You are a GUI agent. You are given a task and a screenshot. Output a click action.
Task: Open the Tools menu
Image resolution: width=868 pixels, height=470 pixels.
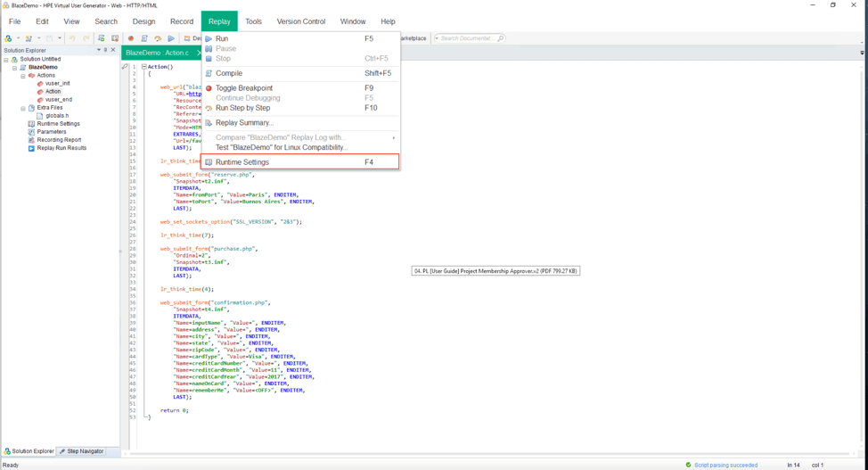[253, 21]
